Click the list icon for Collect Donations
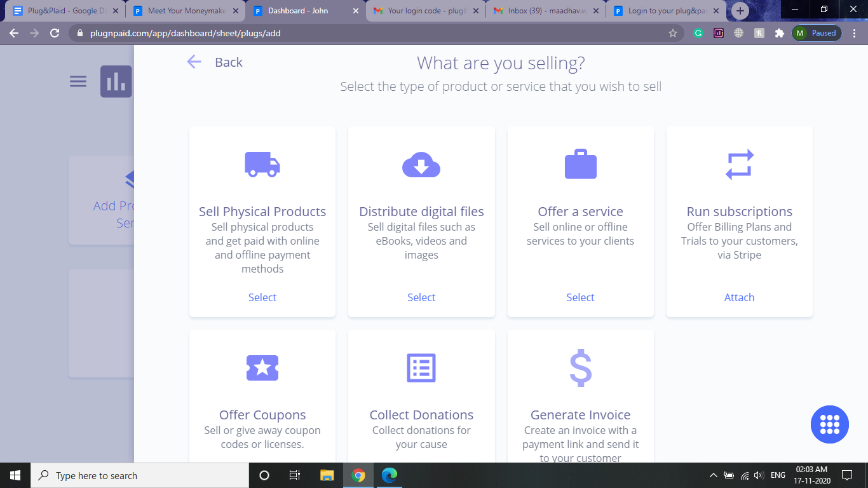This screenshot has width=868, height=488. coord(421,368)
